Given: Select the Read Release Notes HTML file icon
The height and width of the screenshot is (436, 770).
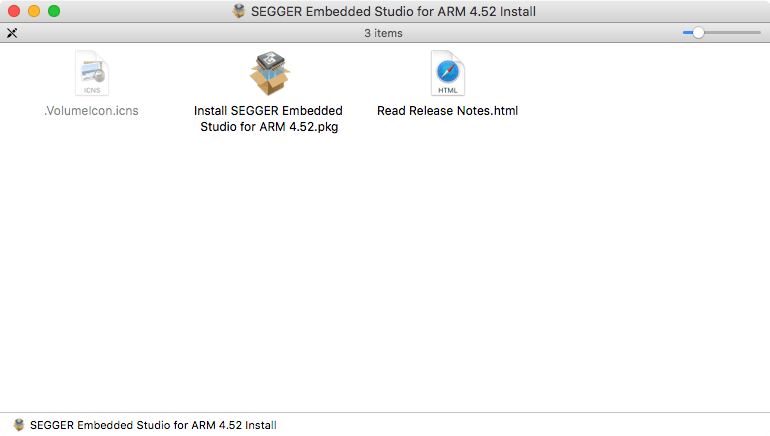Looking at the screenshot, I should [x=447, y=73].
